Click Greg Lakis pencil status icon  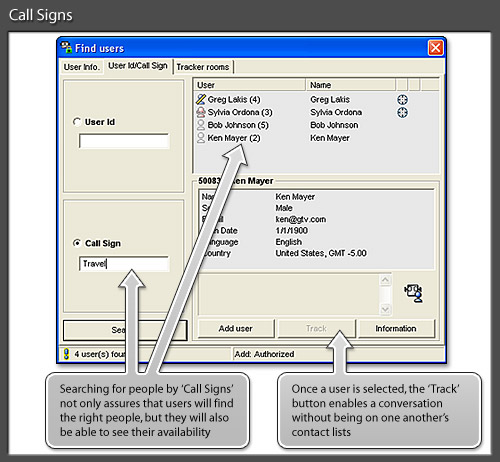[x=201, y=99]
